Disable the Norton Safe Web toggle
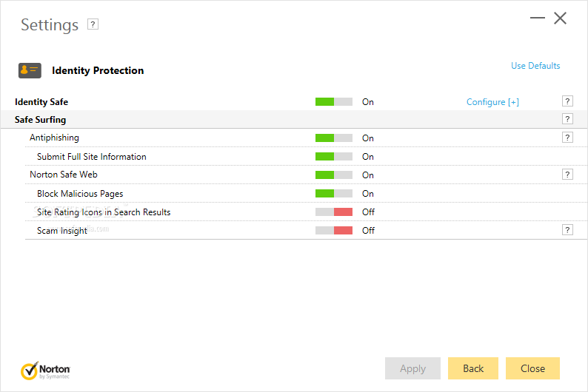The width and height of the screenshot is (588, 392). tap(333, 175)
